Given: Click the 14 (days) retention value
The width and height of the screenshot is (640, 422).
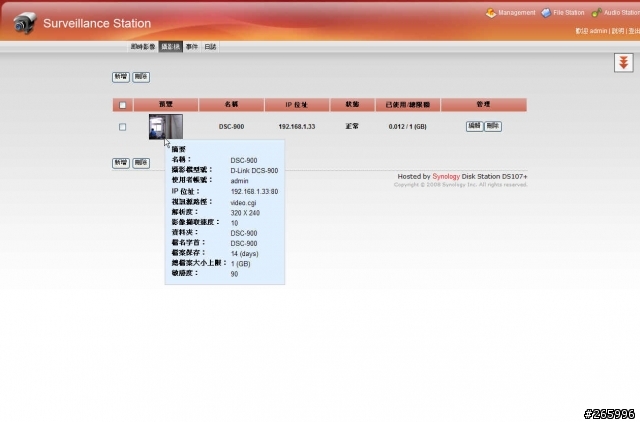Looking at the screenshot, I should [x=244, y=253].
